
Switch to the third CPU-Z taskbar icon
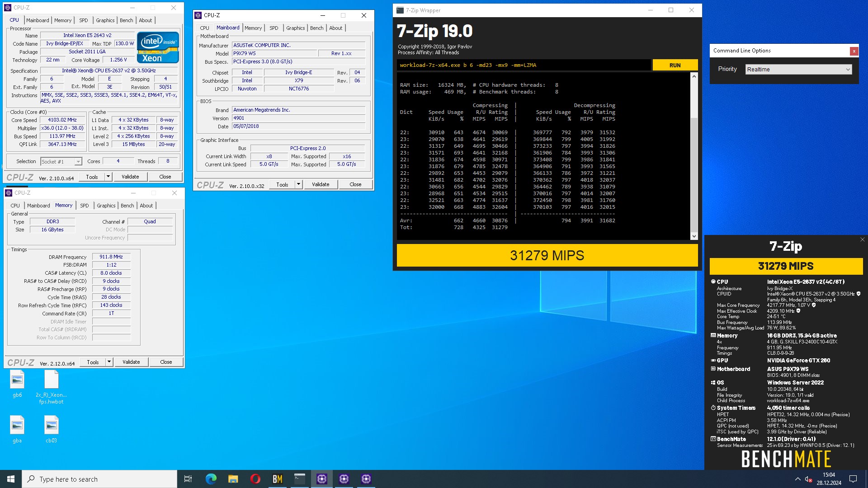coord(366,479)
